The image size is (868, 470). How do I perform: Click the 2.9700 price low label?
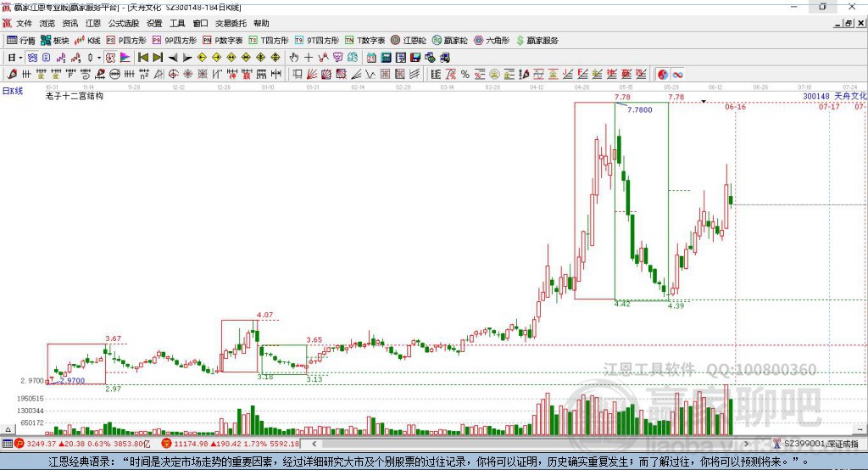(x=73, y=381)
